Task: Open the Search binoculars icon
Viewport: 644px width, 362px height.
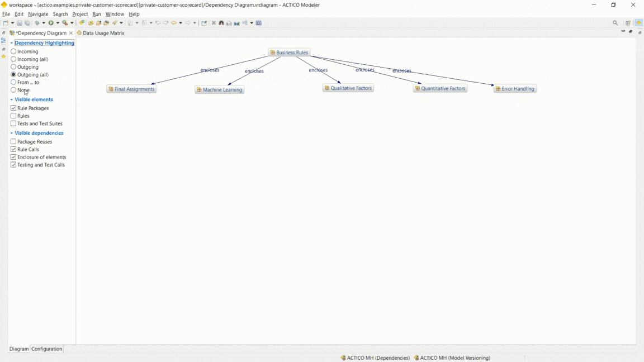Action: pos(221,23)
